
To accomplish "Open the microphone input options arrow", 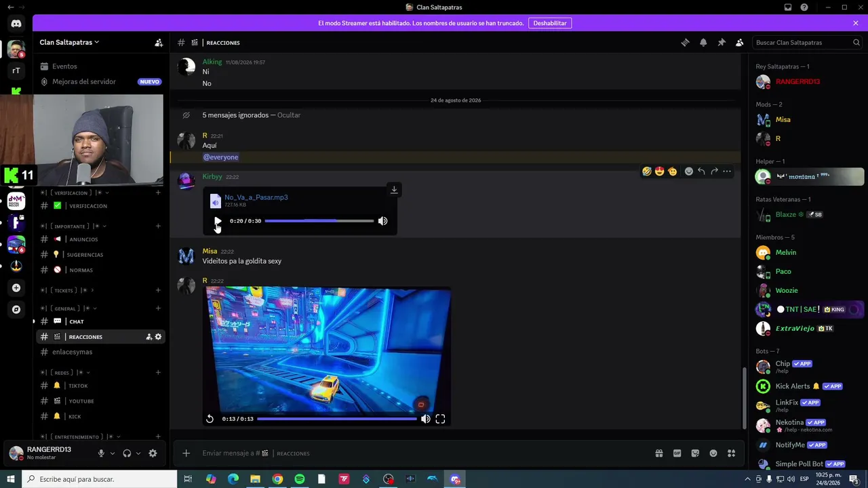I will tap(113, 453).
